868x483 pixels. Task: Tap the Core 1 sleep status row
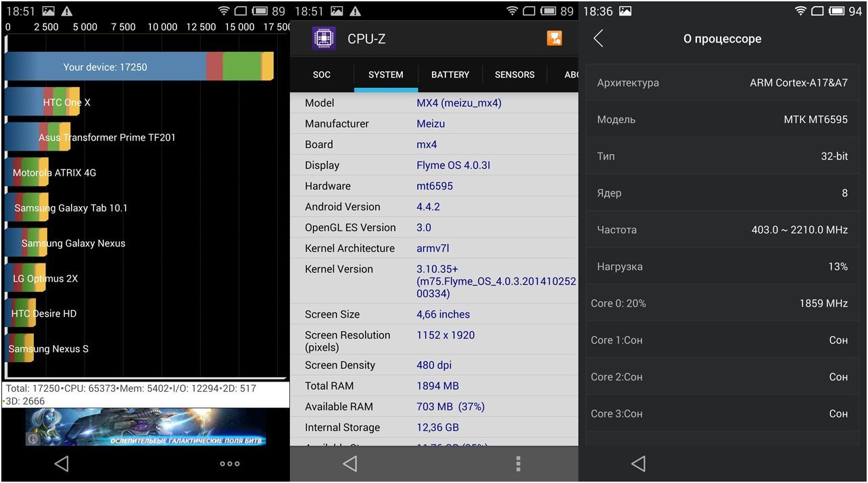[722, 340]
